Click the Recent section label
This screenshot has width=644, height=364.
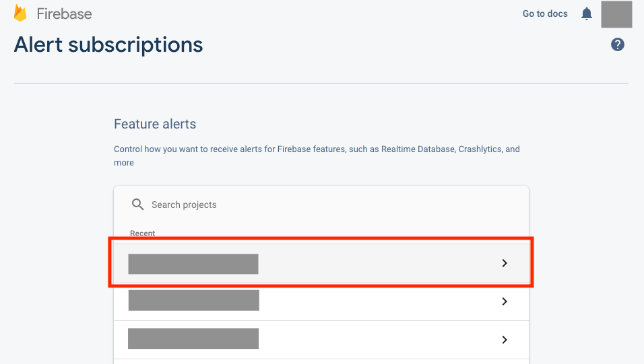coord(143,233)
